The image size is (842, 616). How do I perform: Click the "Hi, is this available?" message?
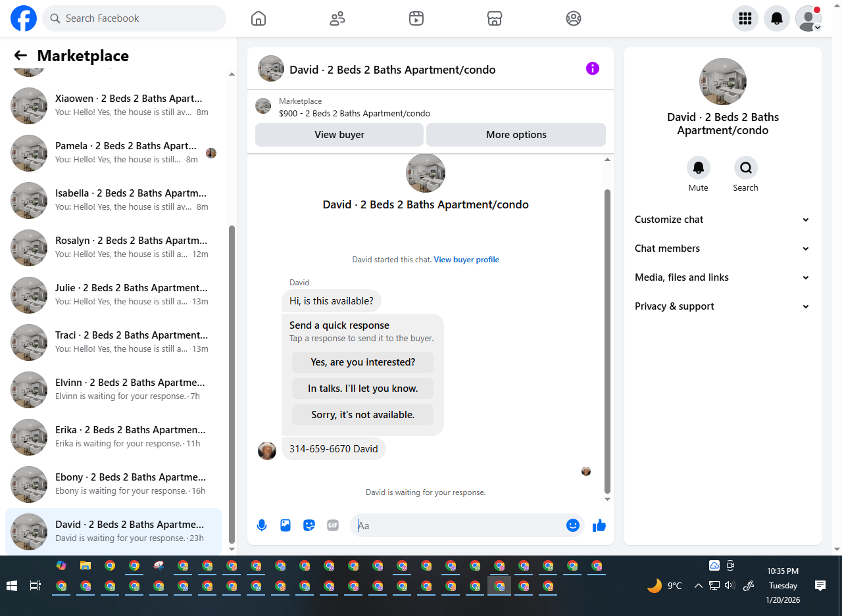pos(332,301)
